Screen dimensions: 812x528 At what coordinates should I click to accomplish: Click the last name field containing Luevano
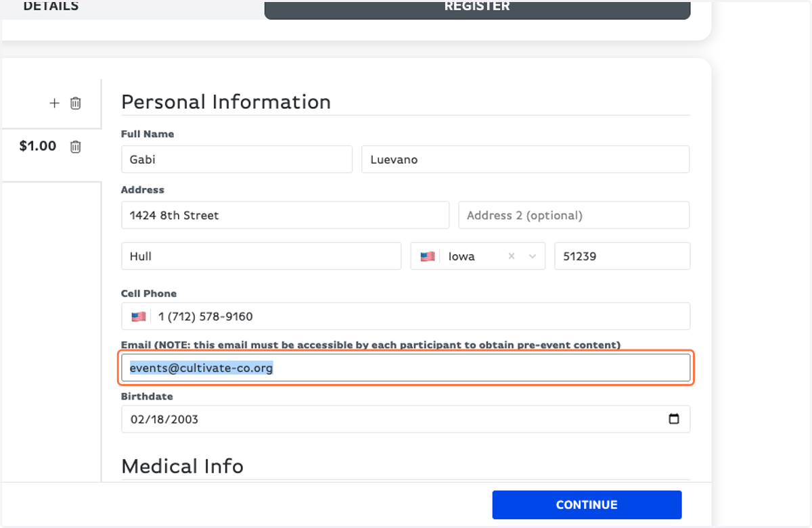(526, 160)
